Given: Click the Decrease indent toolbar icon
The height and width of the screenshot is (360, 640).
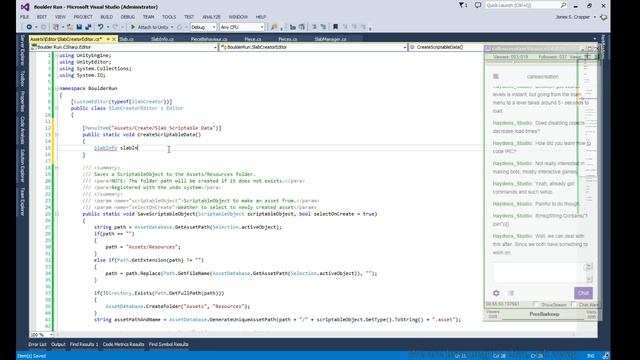Looking at the screenshot, I should [x=314, y=27].
